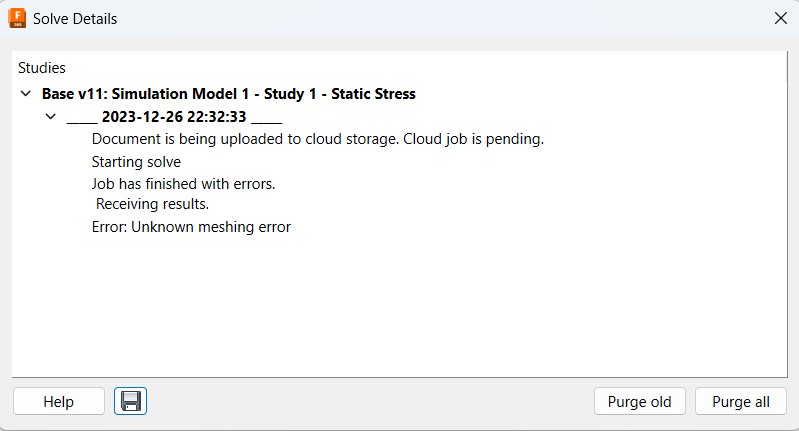Select 'Job has finished with errors' line
The height and width of the screenshot is (431, 799).
coord(183,183)
